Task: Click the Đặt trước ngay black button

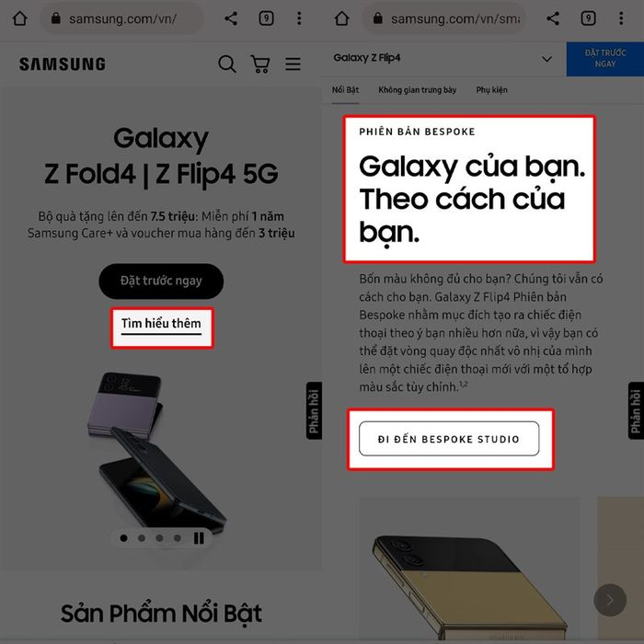Action: point(161,282)
